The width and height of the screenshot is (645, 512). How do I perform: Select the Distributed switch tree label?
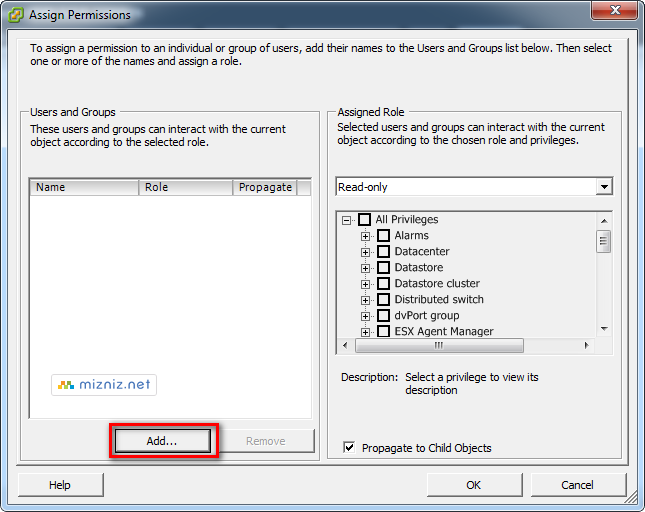point(439,299)
